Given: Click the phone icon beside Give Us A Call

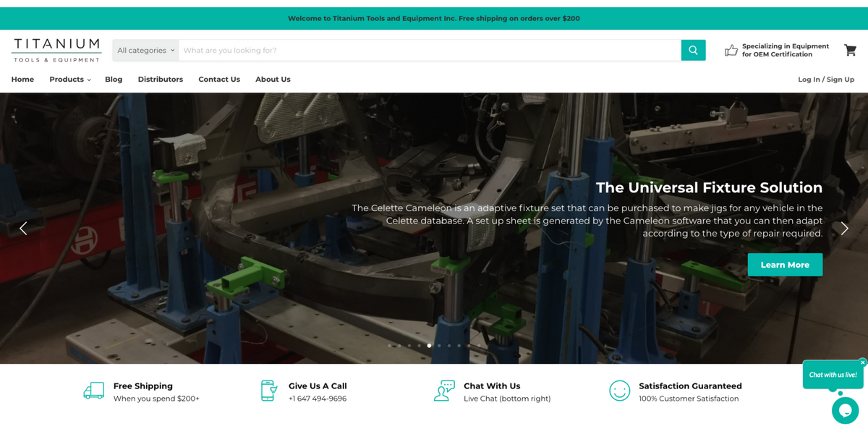Looking at the screenshot, I should [268, 391].
